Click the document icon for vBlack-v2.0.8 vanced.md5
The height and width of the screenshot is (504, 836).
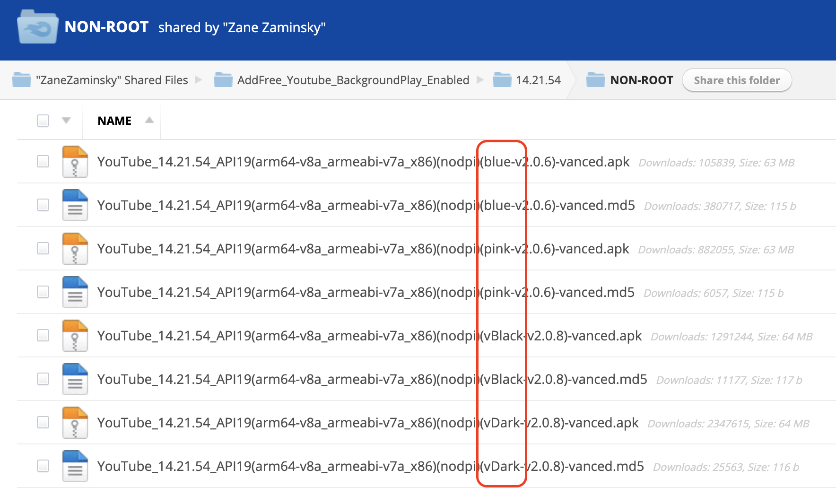click(x=75, y=379)
